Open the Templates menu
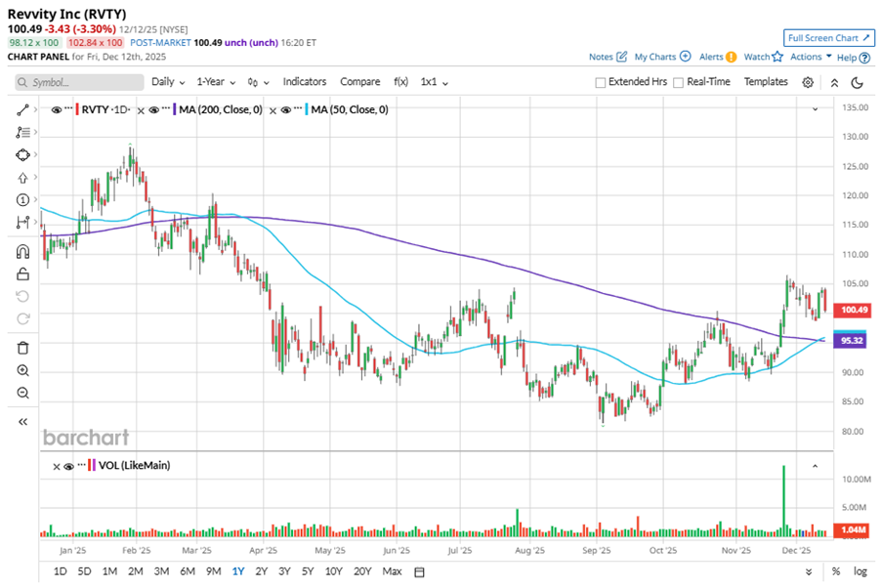 (x=766, y=82)
